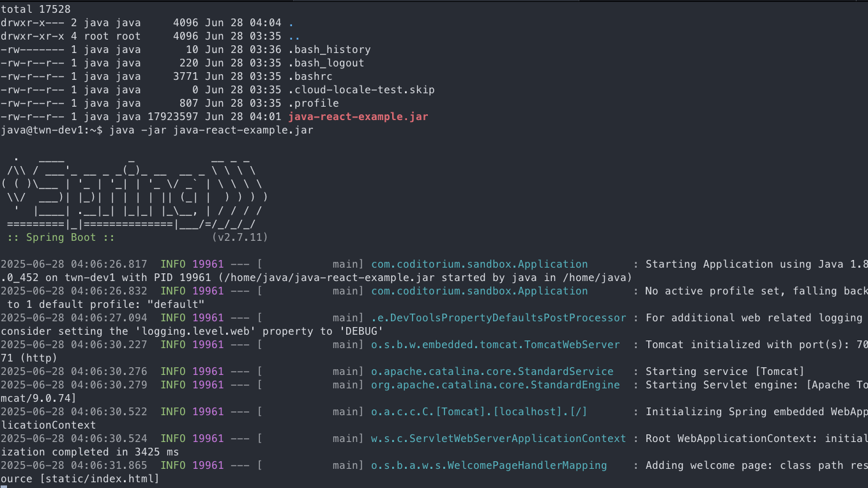Click timestamp 04:06:26.817

coord(109,264)
